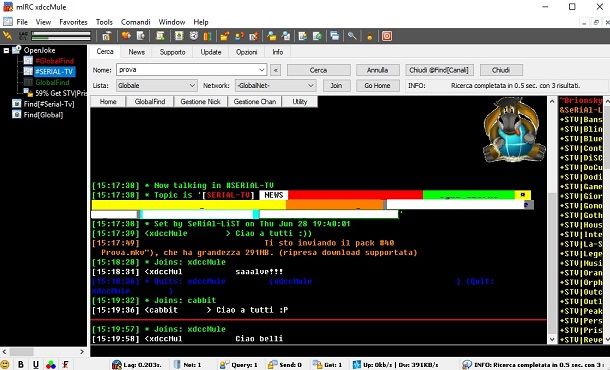Click the magnifier search toolbar icon
610x370 pixels.
click(x=352, y=36)
